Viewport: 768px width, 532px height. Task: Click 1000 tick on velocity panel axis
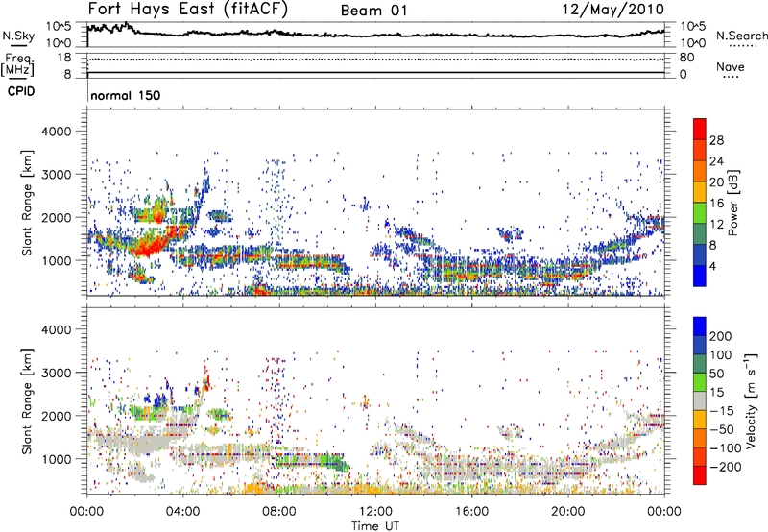coord(57,459)
